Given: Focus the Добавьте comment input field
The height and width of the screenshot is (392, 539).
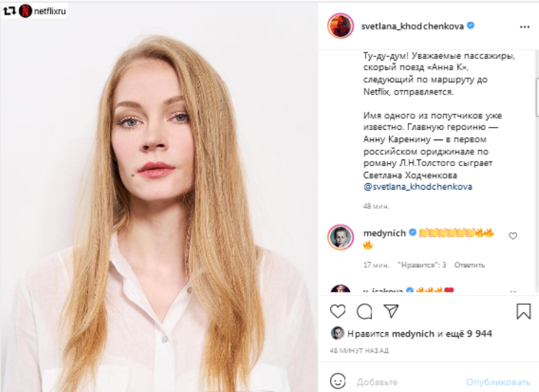Looking at the screenshot, I should tap(406, 382).
